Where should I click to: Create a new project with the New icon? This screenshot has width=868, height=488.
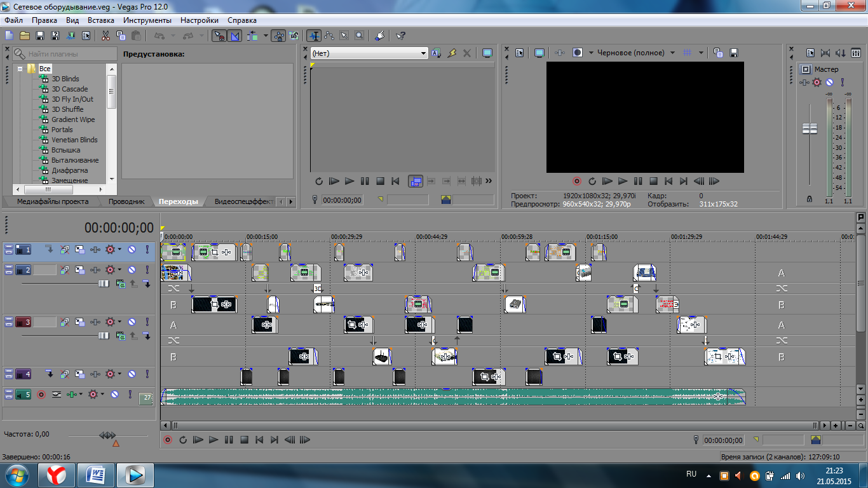coord(9,36)
